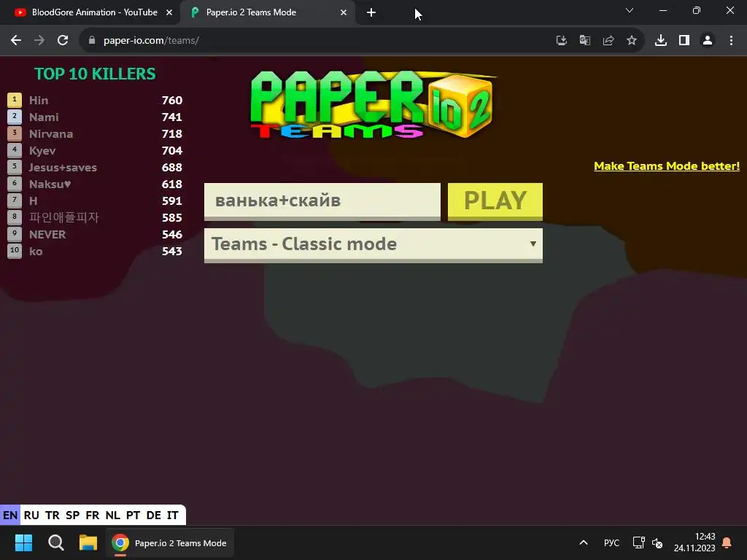Open File Explorer from taskbar
This screenshot has height=560, width=747.
(88, 542)
